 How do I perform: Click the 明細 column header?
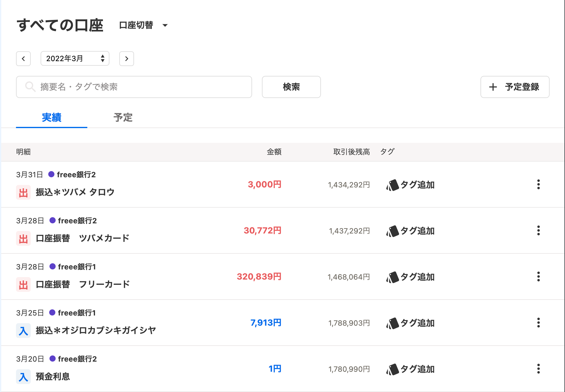point(23,152)
